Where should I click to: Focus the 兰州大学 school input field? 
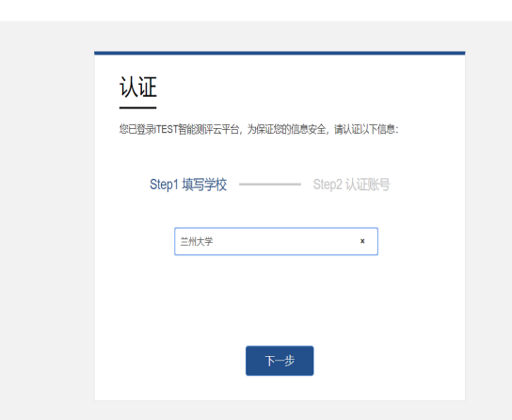click(x=277, y=241)
